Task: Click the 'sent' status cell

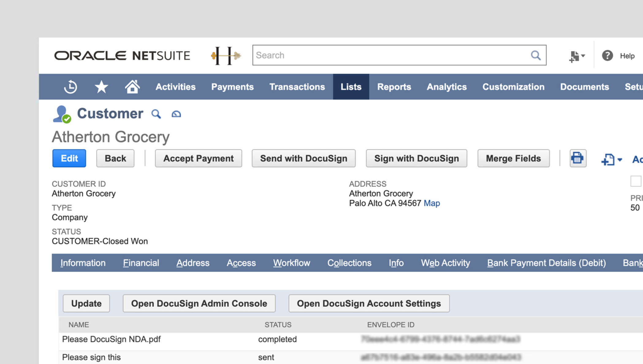Action: pyautogui.click(x=266, y=357)
